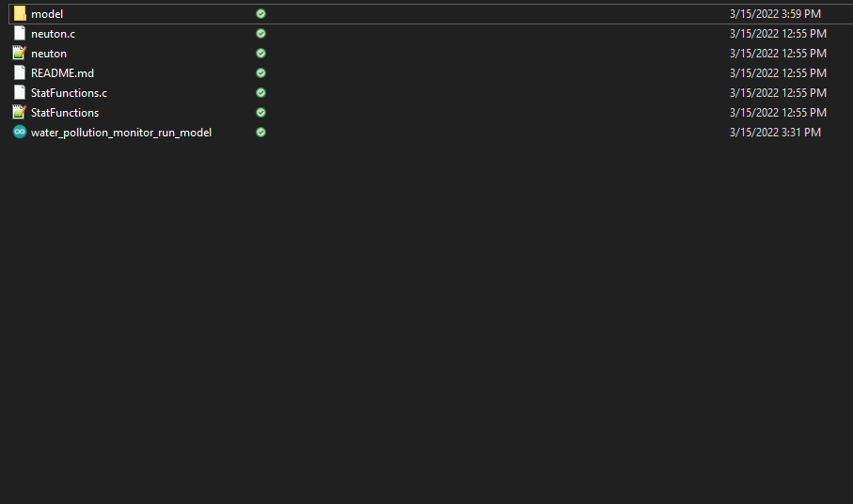Viewport: 853px width, 504px height.
Task: Select the model folder name
Action: (x=47, y=14)
